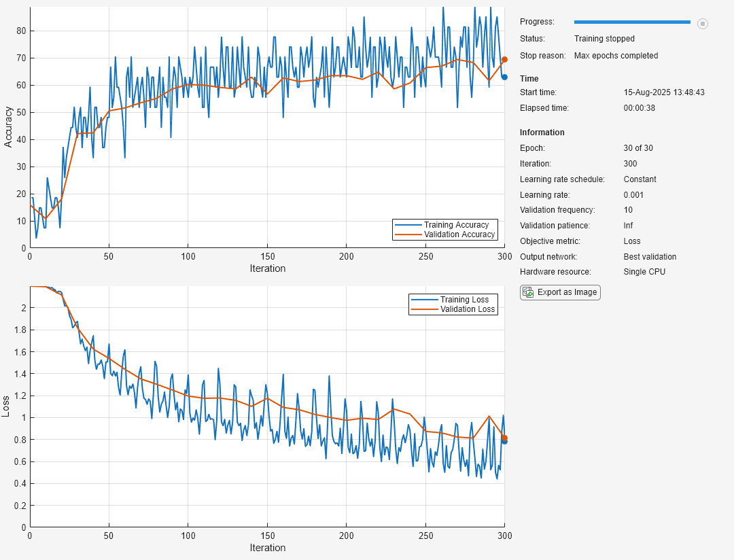Click the learning rate value '0.001'
Image resolution: width=734 pixels, height=560 pixels.
pos(633,195)
